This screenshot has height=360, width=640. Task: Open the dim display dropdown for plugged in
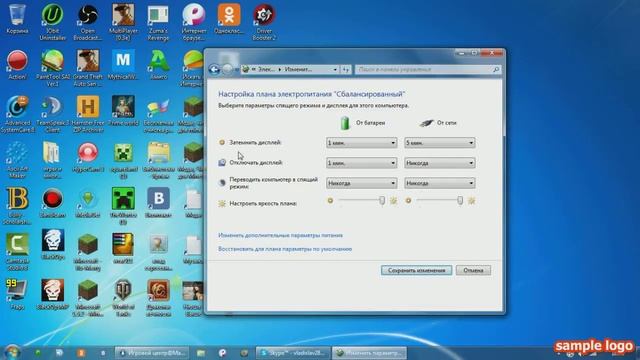point(440,143)
